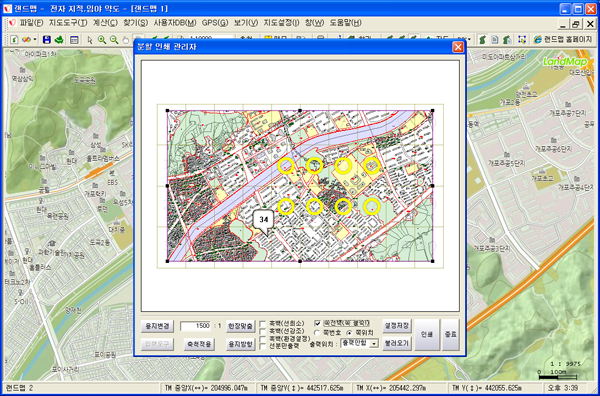600x396 pixels.
Task: Click the green Korea map icon
Action: 483,39
